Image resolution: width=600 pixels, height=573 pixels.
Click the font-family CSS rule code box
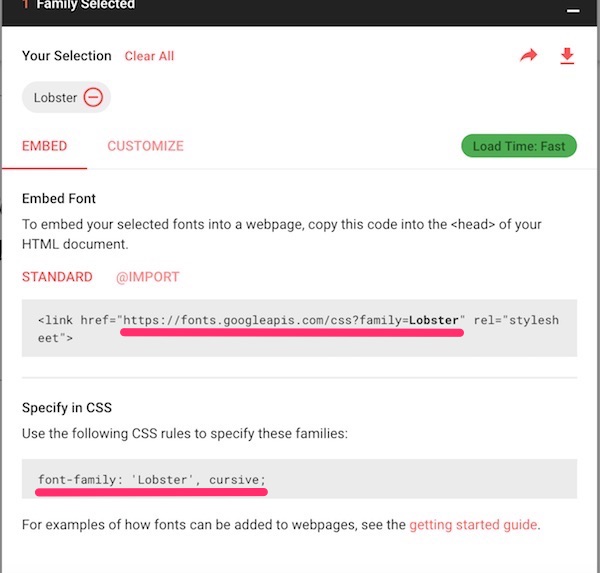point(299,479)
